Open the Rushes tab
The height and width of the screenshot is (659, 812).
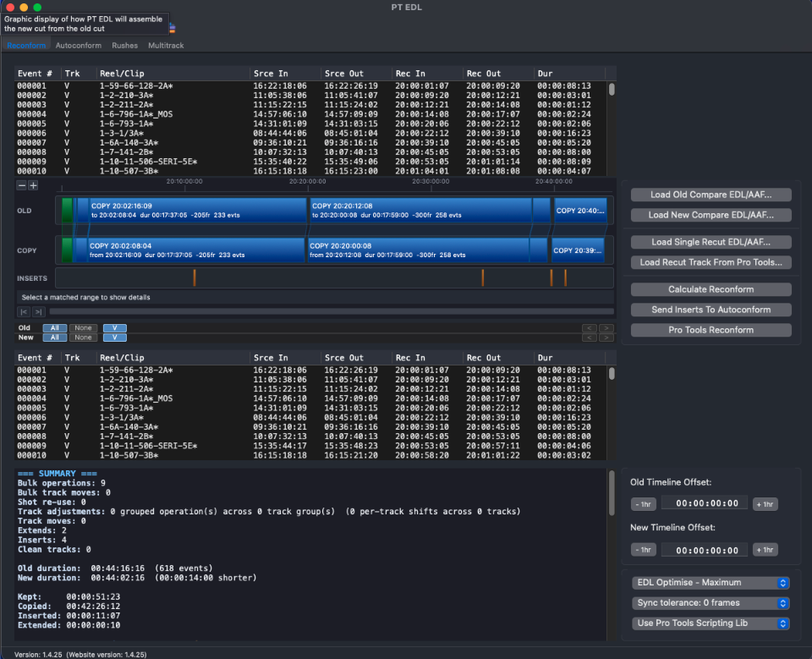(125, 46)
